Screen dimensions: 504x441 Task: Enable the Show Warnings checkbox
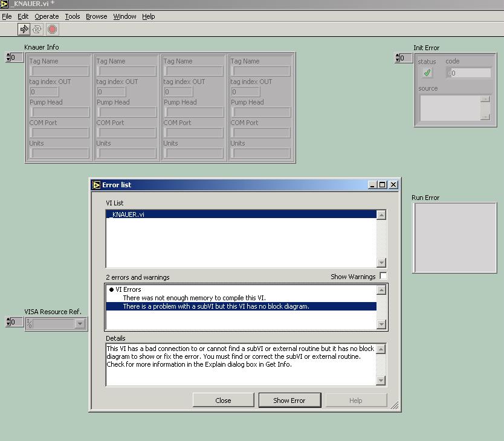click(x=383, y=276)
